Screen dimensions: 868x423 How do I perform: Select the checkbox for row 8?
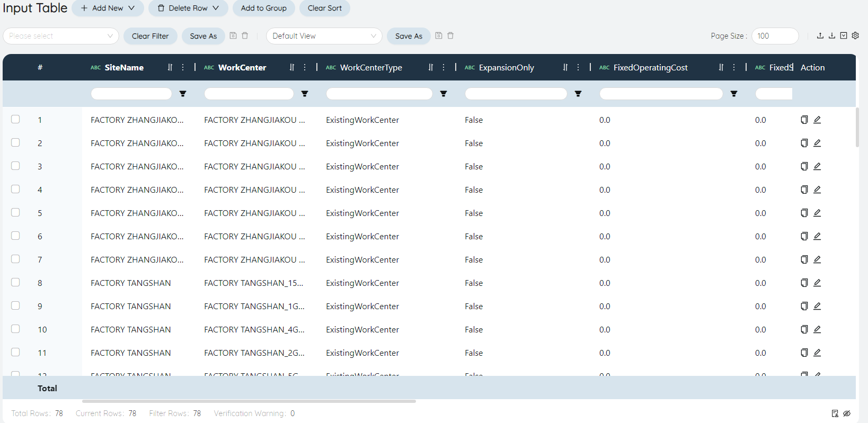pos(15,282)
